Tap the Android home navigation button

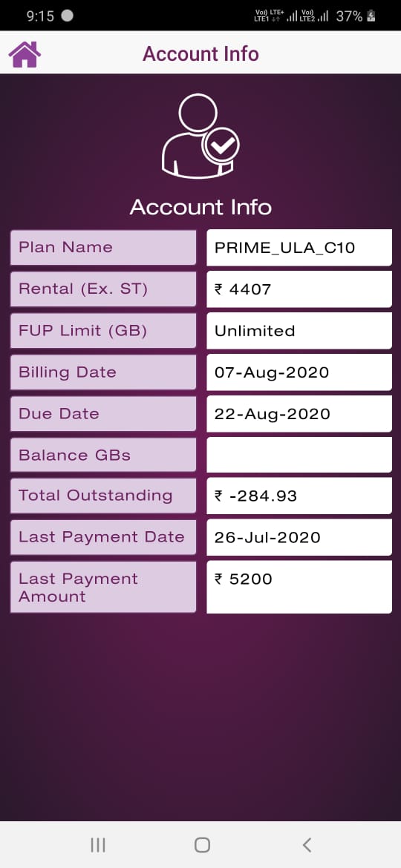click(202, 845)
